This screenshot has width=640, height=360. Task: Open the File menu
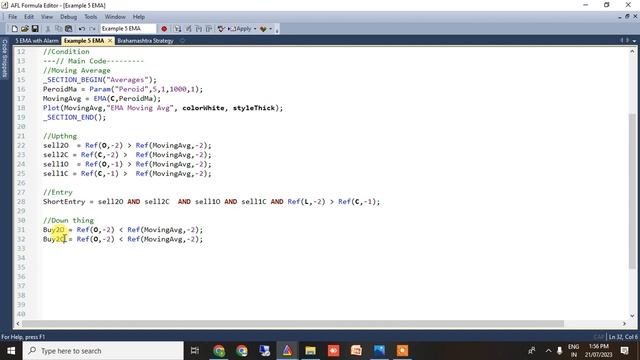(x=13, y=17)
